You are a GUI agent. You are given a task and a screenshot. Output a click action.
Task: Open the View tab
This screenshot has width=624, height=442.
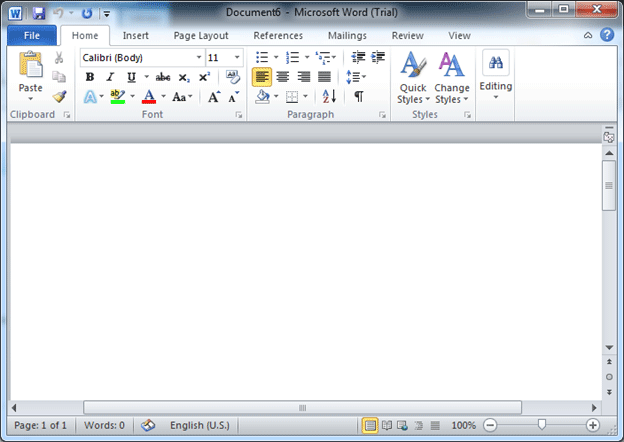459,35
